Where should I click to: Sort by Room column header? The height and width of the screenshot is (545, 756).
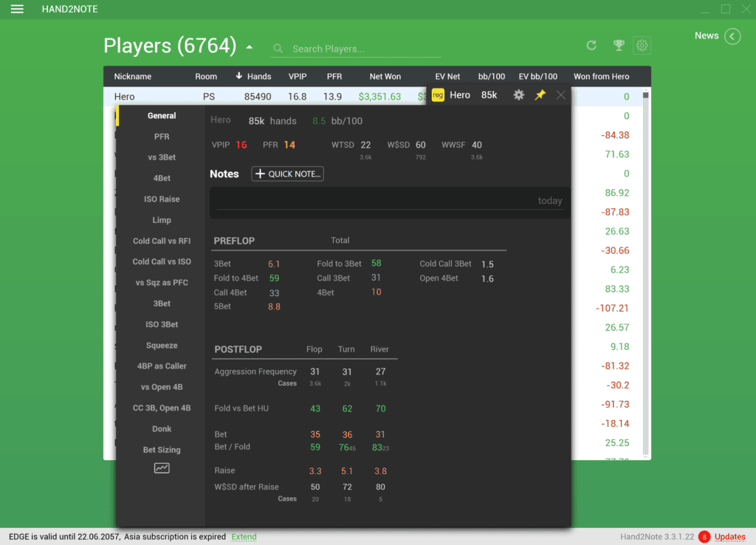click(x=206, y=76)
